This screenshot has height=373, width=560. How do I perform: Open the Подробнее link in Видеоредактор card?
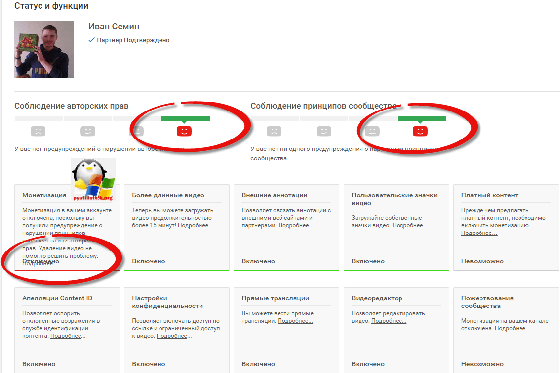(389, 321)
